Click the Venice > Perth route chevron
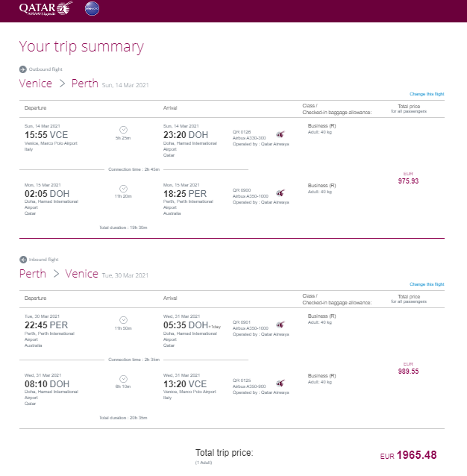The height and width of the screenshot is (476, 467). click(62, 84)
